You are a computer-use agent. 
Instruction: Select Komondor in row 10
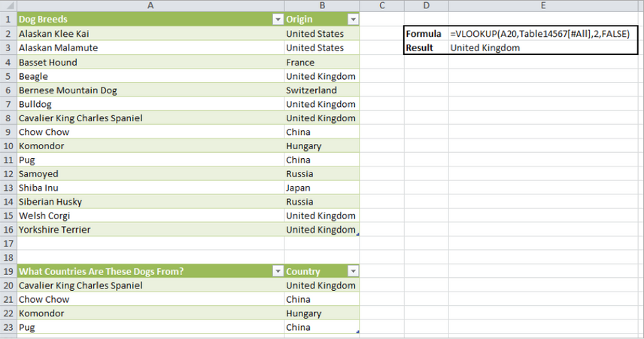point(150,146)
